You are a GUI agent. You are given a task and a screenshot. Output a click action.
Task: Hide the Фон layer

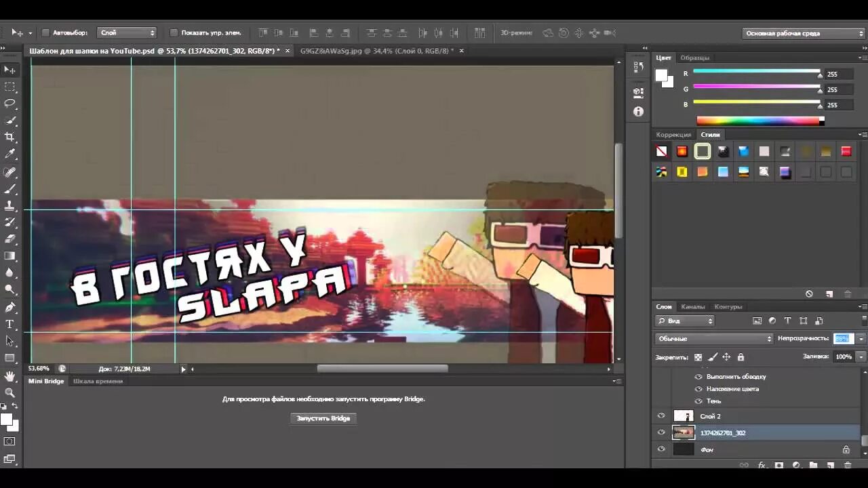click(x=661, y=449)
